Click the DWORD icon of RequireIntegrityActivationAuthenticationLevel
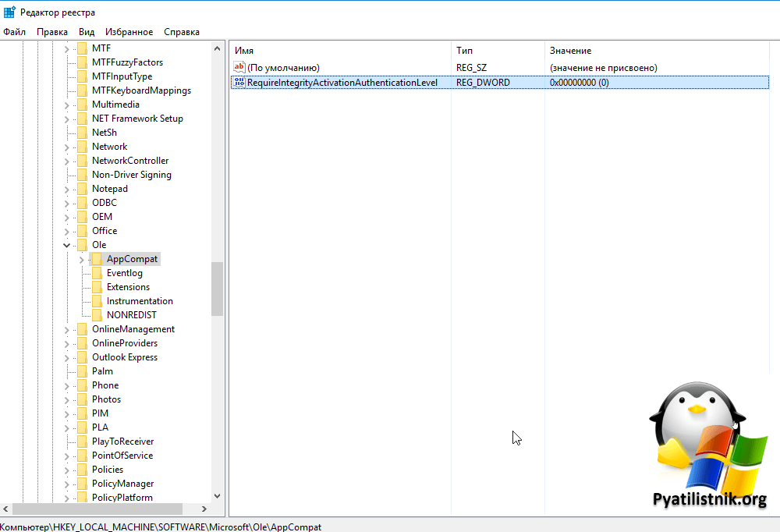This screenshot has height=532, width=780. pos(239,83)
